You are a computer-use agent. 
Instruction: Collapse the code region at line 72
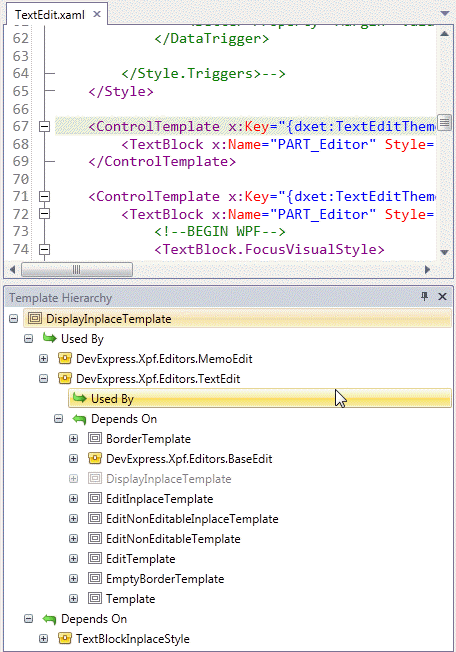coord(44,214)
